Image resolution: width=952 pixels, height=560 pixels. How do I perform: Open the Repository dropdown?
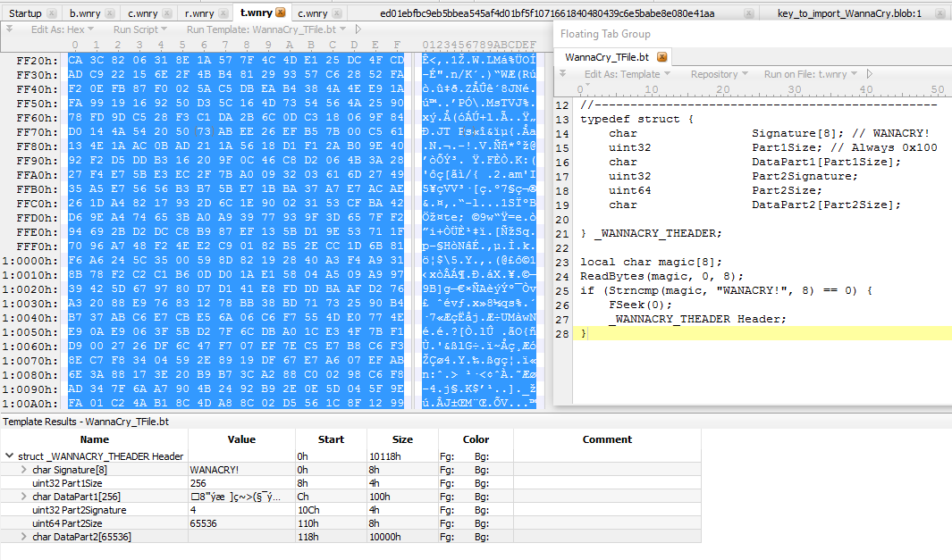(719, 74)
